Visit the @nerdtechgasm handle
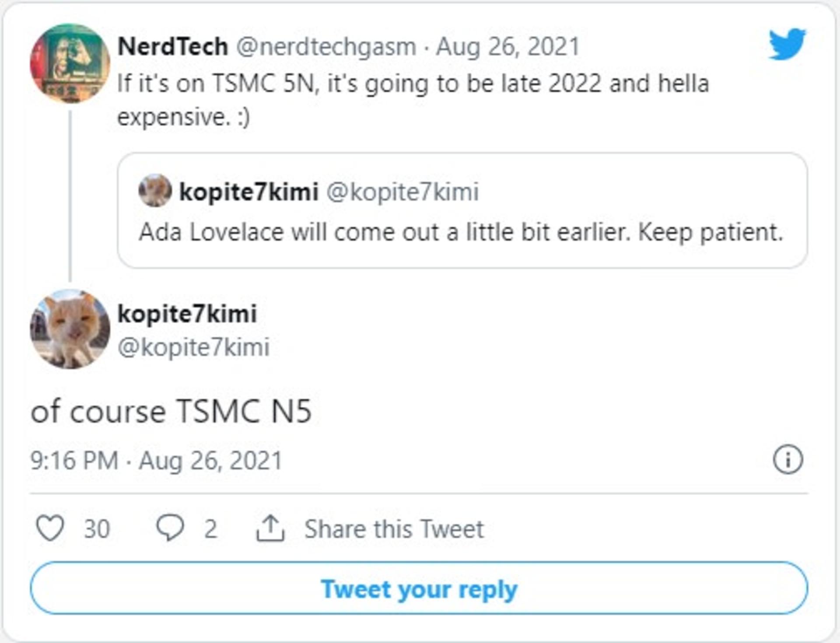Viewport: 840px width, 643px height. coord(326,47)
